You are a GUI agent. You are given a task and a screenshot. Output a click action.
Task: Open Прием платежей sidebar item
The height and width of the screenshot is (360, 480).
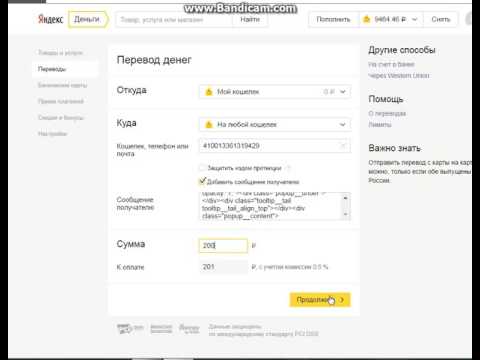coord(61,101)
